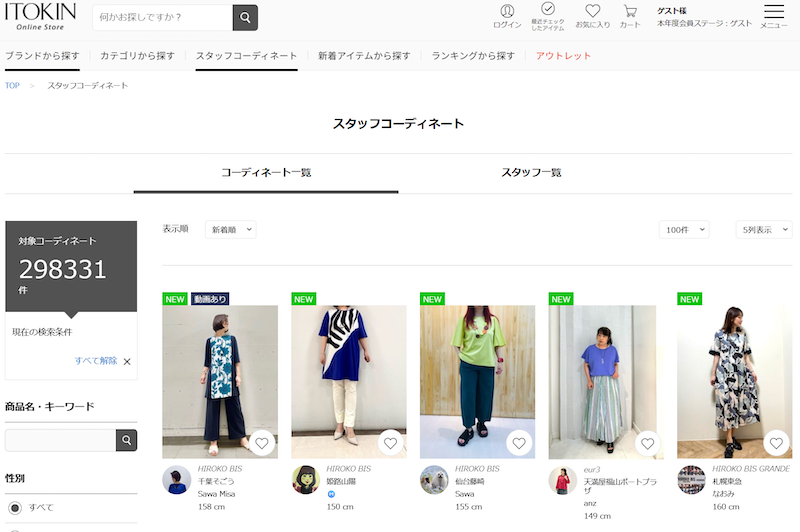Click the 札幌東急 store name
Viewport: 800px width, 532px height.
tap(727, 482)
